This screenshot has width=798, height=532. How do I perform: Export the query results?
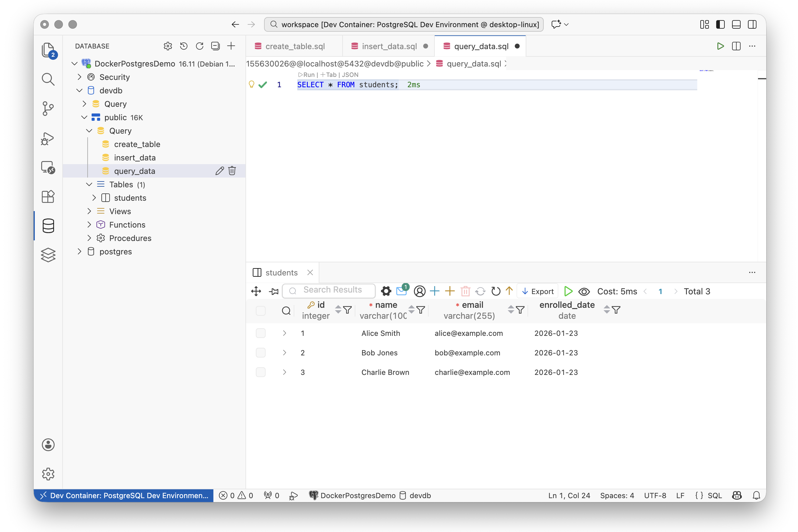[x=537, y=291]
